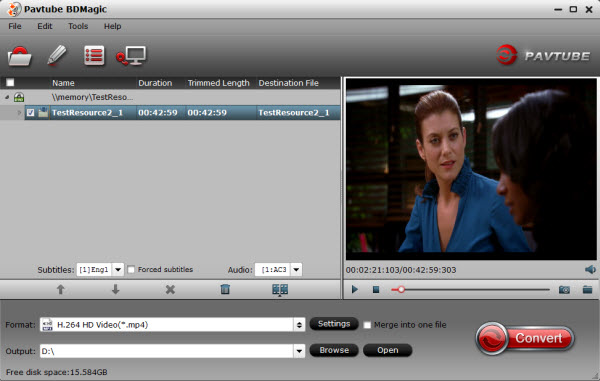Screen dimensions: 600x381
Task: Move selected item down with arrow
Action: point(115,290)
